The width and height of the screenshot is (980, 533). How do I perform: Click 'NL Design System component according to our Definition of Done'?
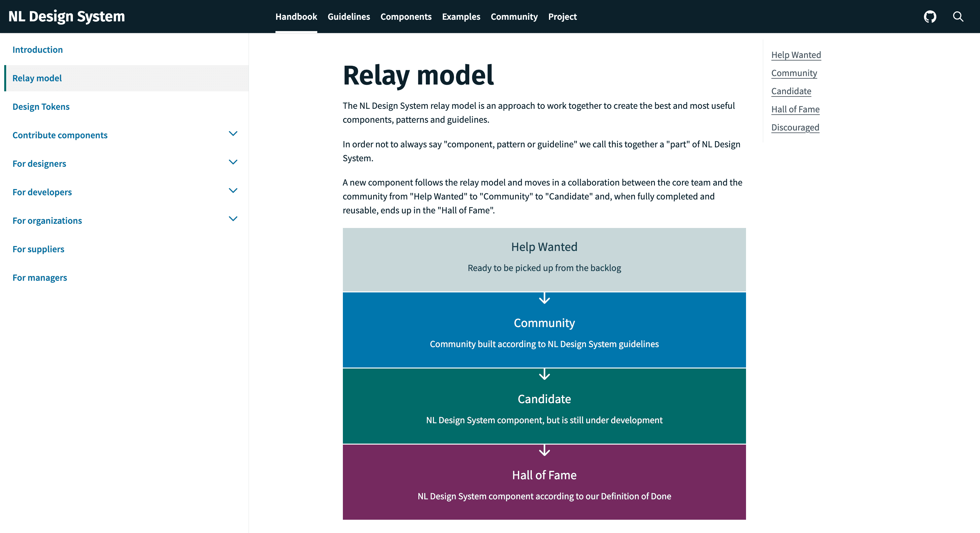pyautogui.click(x=544, y=496)
